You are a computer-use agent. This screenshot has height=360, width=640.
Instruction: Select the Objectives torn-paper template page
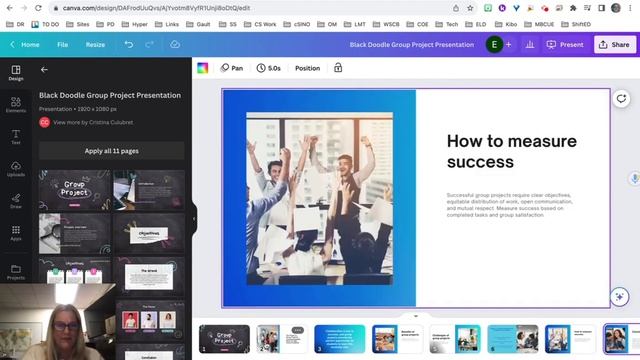pos(149,233)
